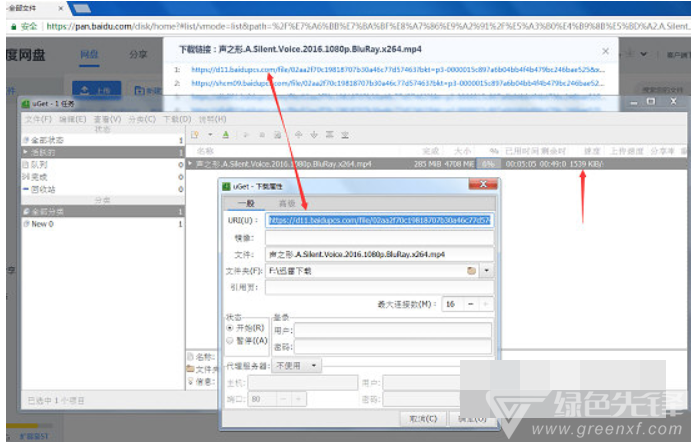This screenshot has width=693, height=443.
Task: Open the 代理服务器 不使用 dropdown
Action: click(x=297, y=366)
